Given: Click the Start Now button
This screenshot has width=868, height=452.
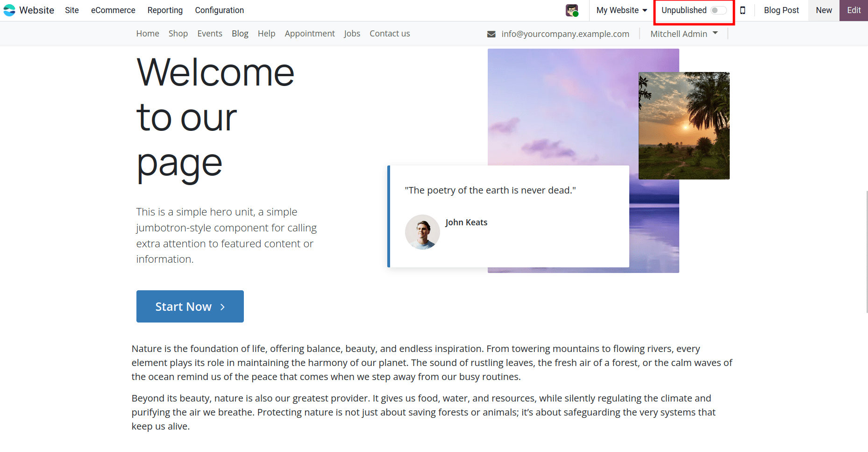Looking at the screenshot, I should (190, 306).
